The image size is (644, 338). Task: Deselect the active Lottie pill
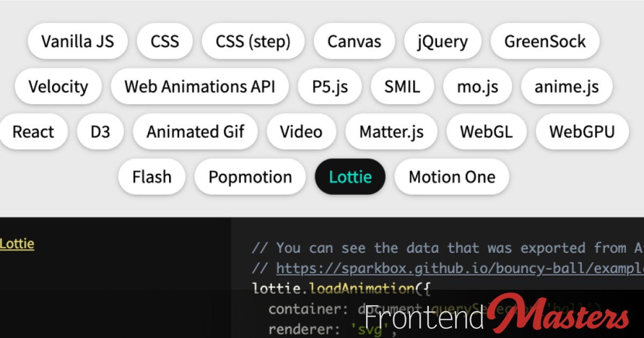point(350,177)
